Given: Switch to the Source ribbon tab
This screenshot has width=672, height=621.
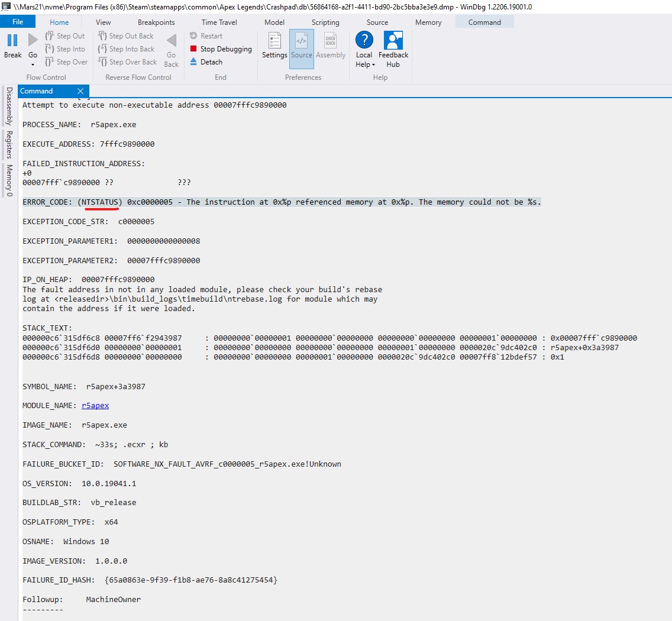Looking at the screenshot, I should (x=377, y=22).
